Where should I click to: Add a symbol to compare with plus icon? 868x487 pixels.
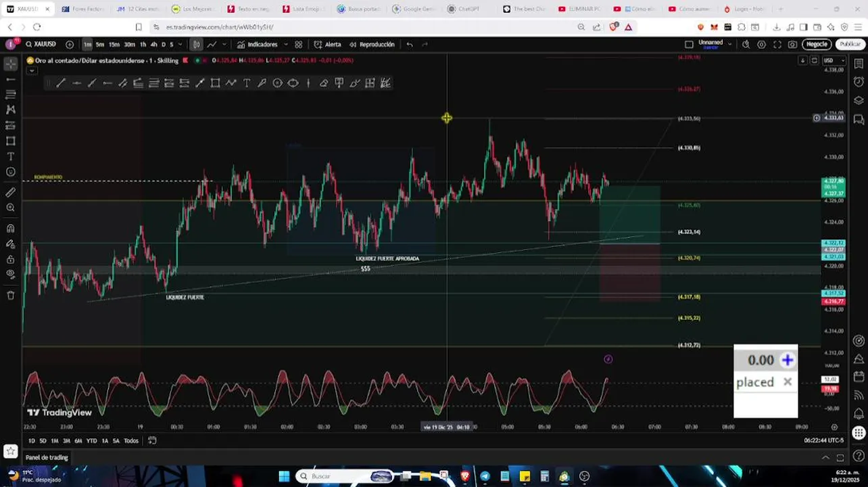pos(70,44)
